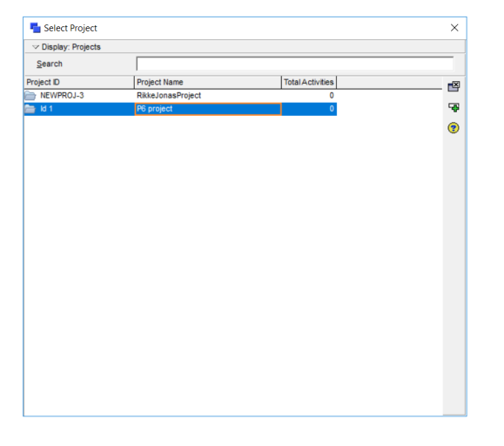504x446 pixels.
Task: Open help with the question mark icon
Action: (454, 128)
